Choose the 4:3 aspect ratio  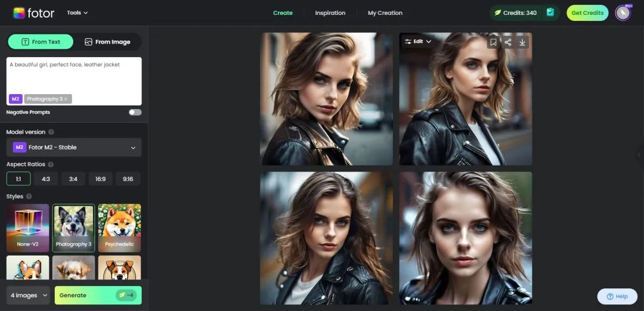pyautogui.click(x=46, y=179)
